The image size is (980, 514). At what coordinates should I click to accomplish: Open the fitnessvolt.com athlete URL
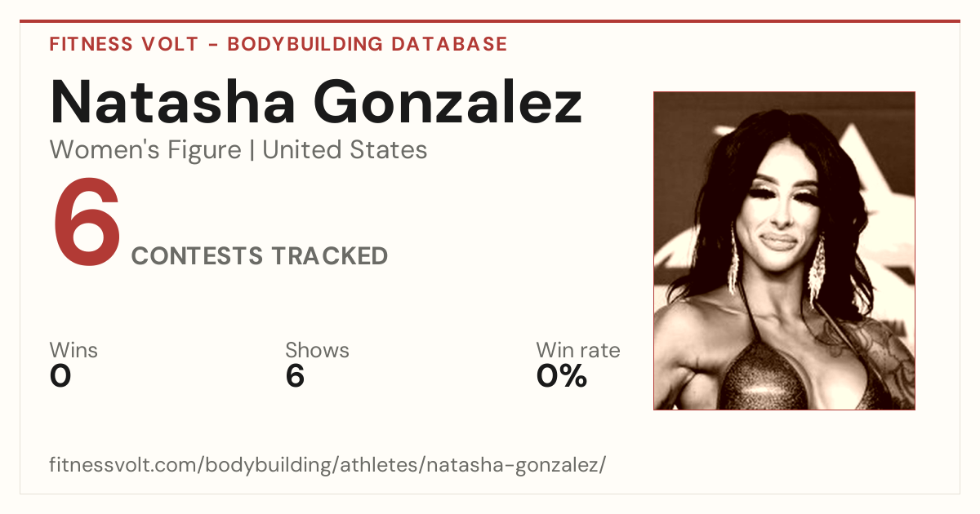tap(327, 466)
